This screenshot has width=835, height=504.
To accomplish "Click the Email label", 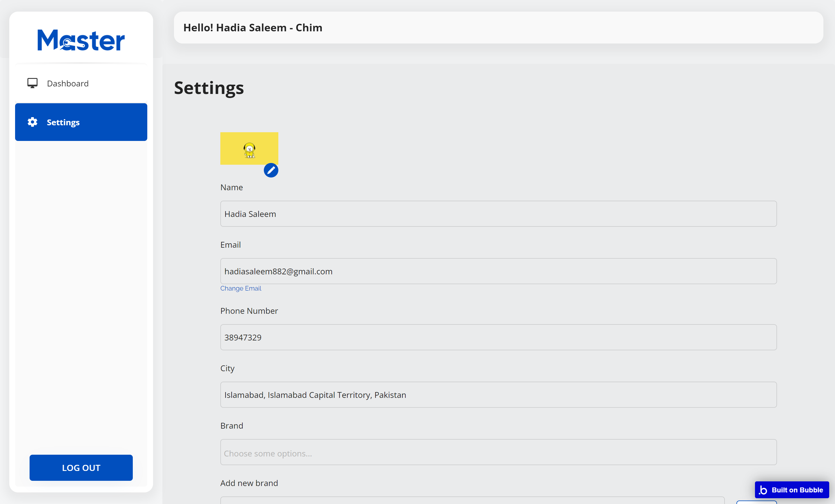I will click(x=230, y=245).
